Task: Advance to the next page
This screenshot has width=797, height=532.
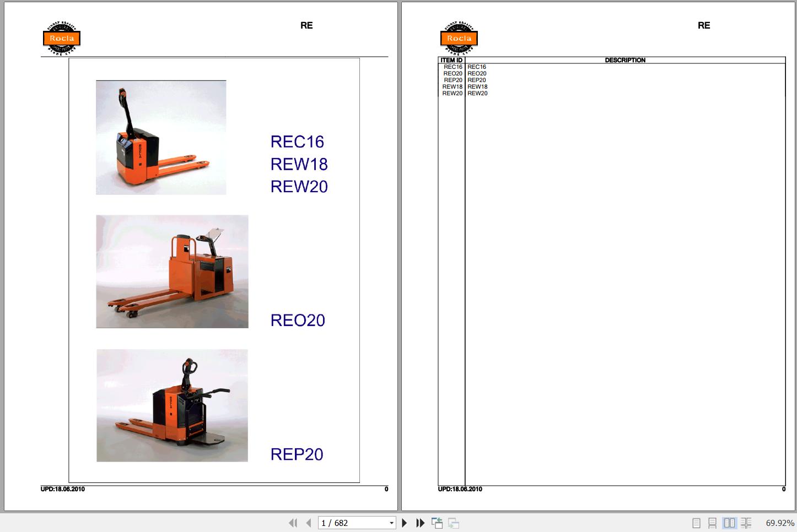Action: click(x=405, y=523)
